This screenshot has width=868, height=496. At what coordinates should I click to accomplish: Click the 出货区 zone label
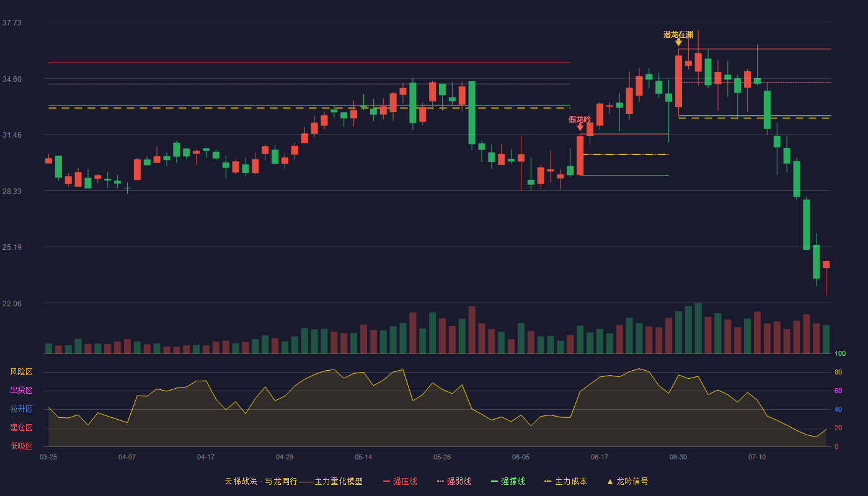(x=21, y=391)
